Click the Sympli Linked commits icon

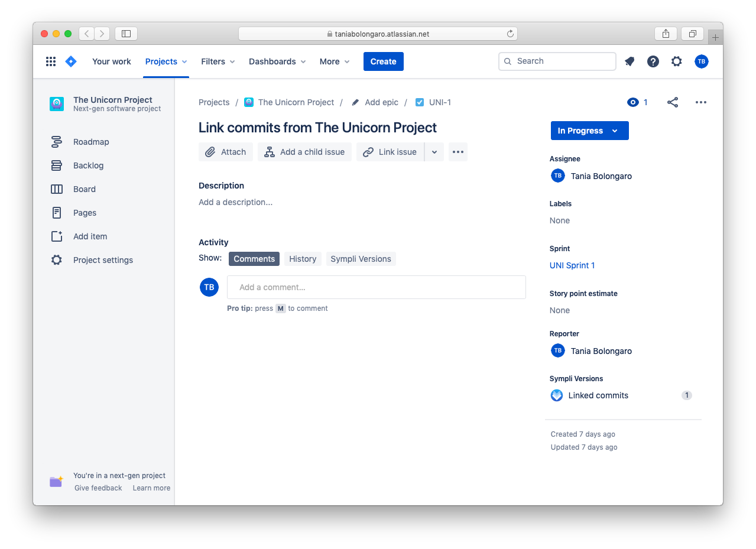tap(557, 395)
